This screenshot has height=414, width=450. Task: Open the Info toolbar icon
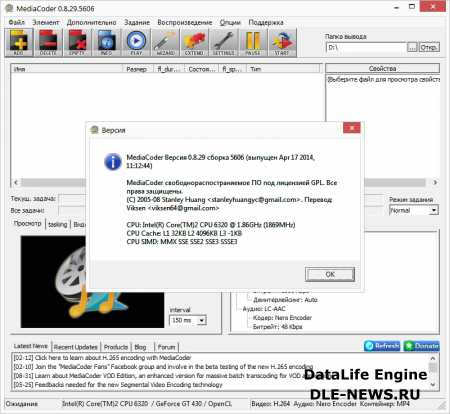(106, 42)
